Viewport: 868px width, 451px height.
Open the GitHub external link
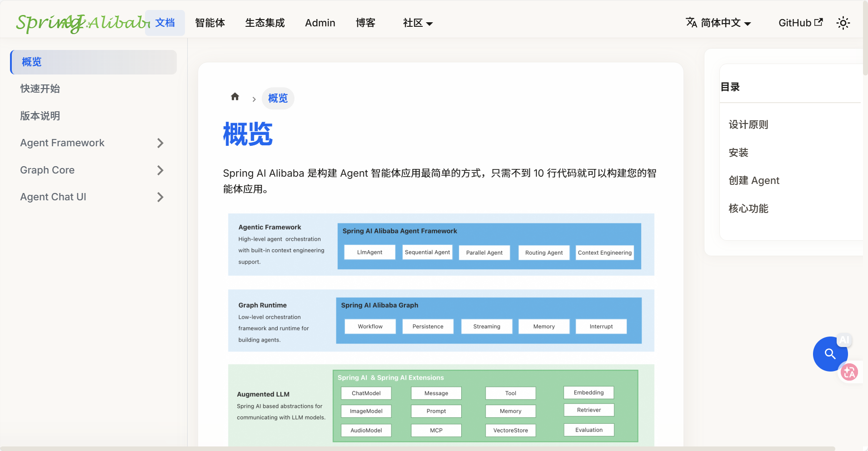click(800, 23)
